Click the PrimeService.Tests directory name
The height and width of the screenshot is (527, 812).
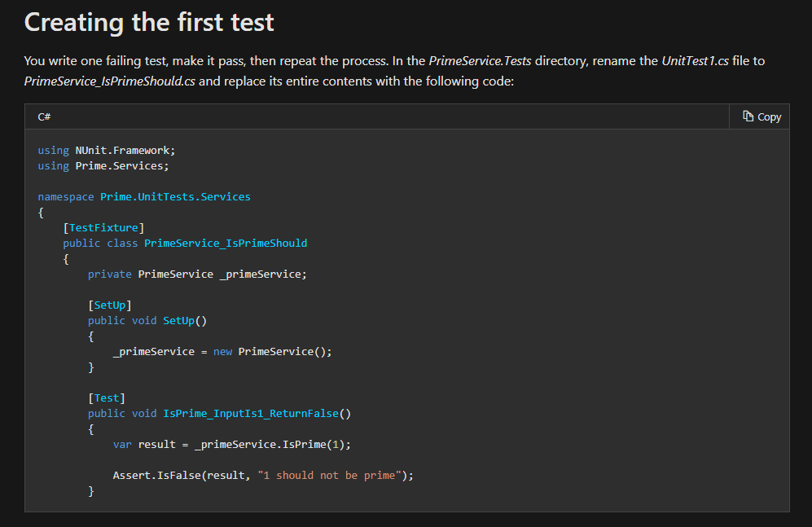click(479, 60)
